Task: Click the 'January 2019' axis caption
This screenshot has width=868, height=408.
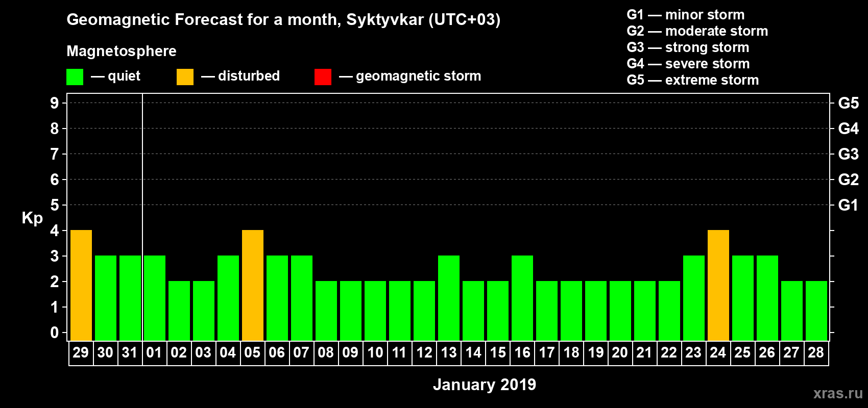Action: tap(485, 385)
